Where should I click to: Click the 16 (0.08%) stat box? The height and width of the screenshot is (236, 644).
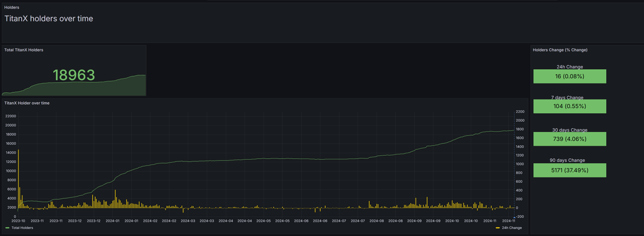[569, 76]
